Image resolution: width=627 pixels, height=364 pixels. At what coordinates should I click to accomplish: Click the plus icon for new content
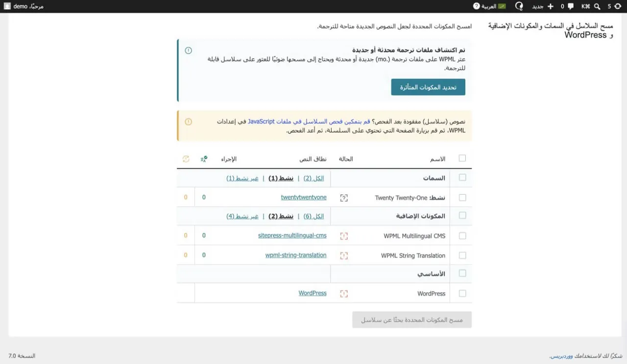550,6
